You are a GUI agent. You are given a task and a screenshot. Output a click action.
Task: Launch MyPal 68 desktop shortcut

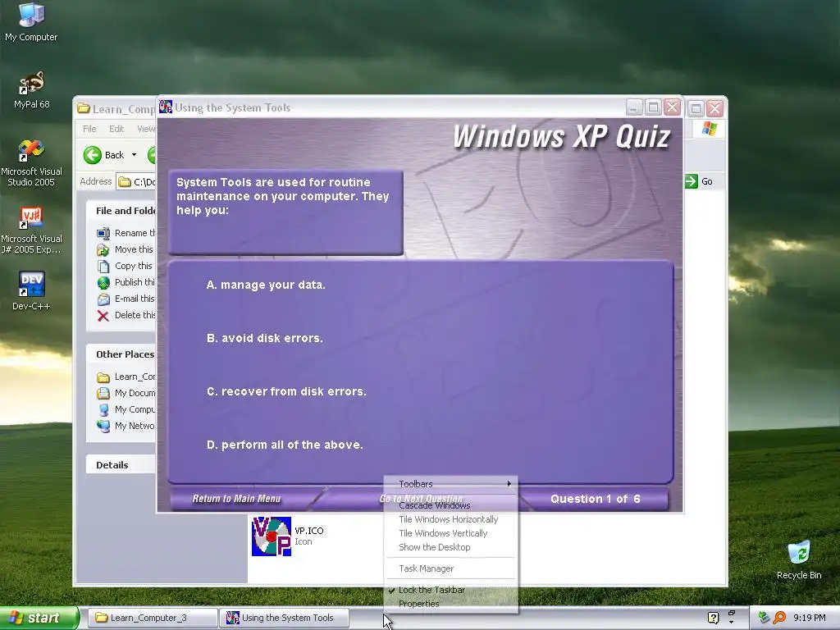pyautogui.click(x=31, y=89)
